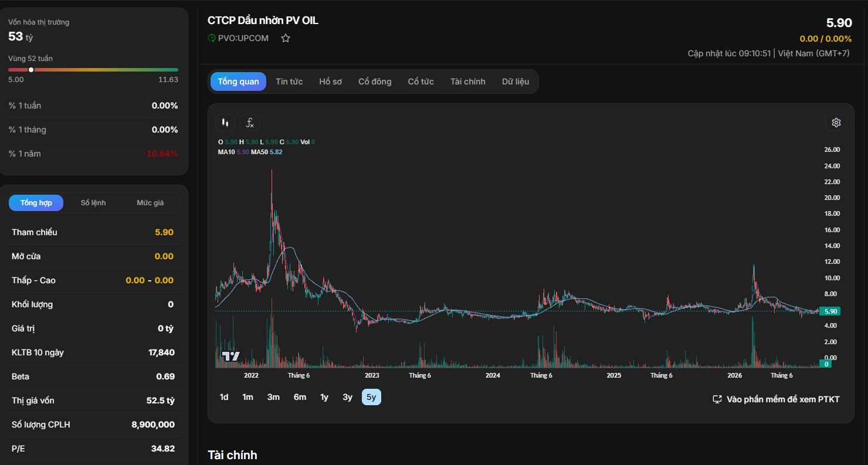Click the Giá trị value 0 tỷ
This screenshot has width=868, height=465.
click(x=165, y=328)
